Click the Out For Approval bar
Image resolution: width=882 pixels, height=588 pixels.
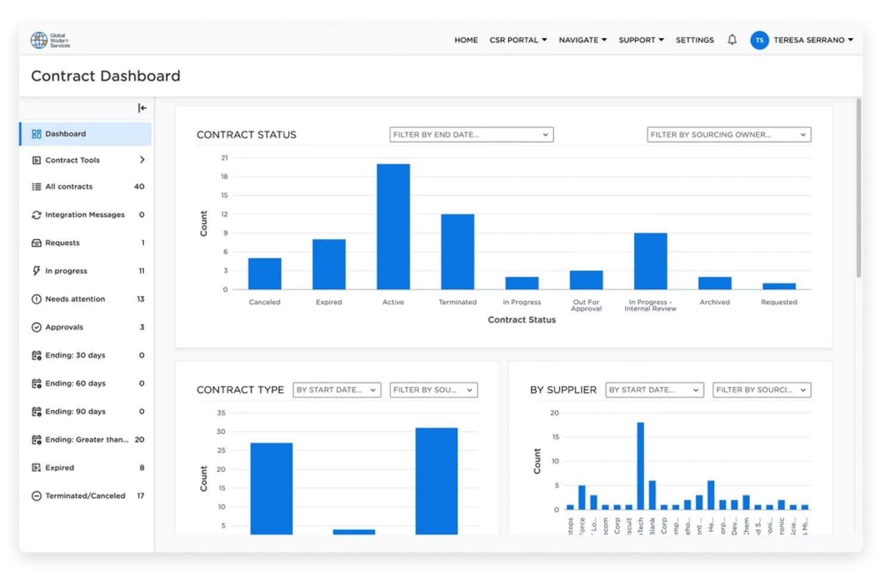tap(586, 280)
